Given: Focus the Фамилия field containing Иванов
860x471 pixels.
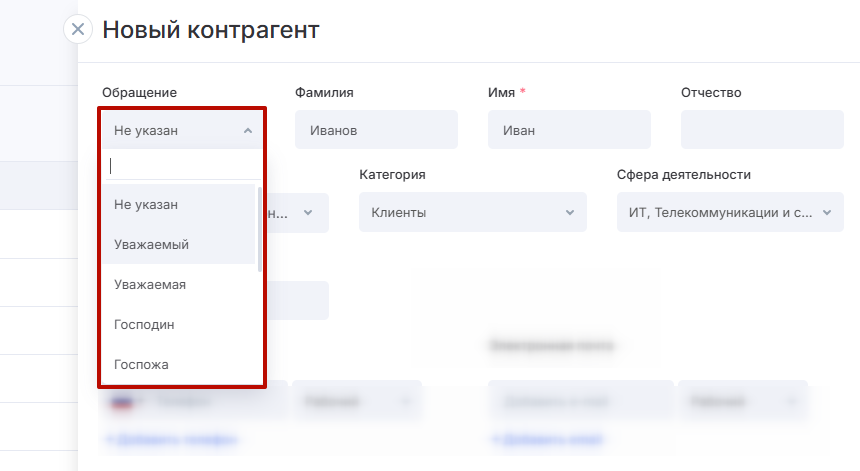Looking at the screenshot, I should [376, 130].
